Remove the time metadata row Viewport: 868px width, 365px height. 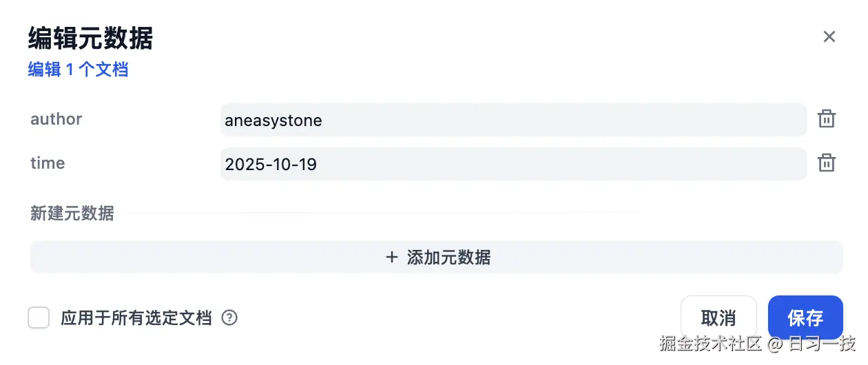[826, 163]
